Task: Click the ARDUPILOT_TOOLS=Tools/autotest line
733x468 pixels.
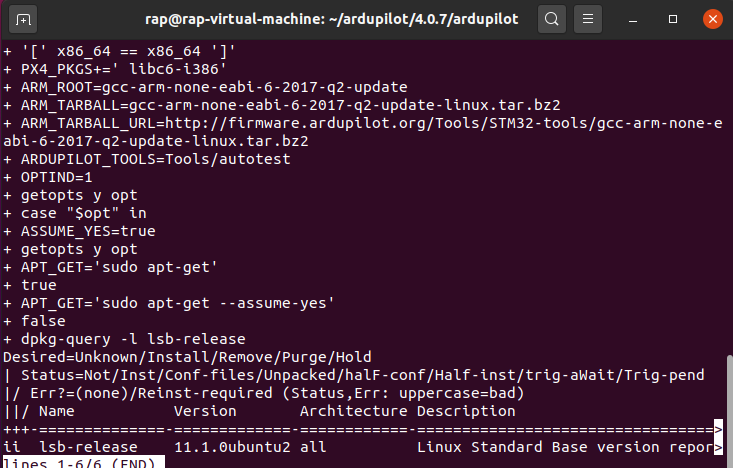Action: [x=156, y=159]
